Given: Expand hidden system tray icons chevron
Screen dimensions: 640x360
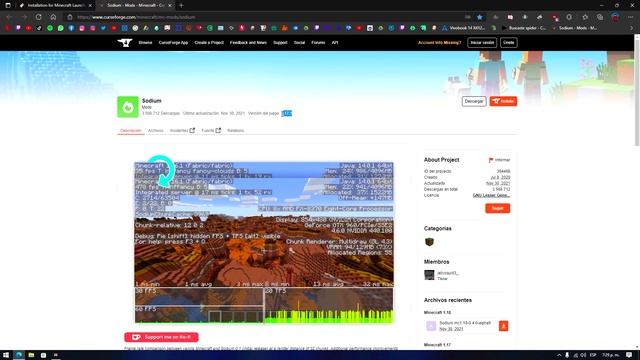Looking at the screenshot, I should [x=559, y=355].
